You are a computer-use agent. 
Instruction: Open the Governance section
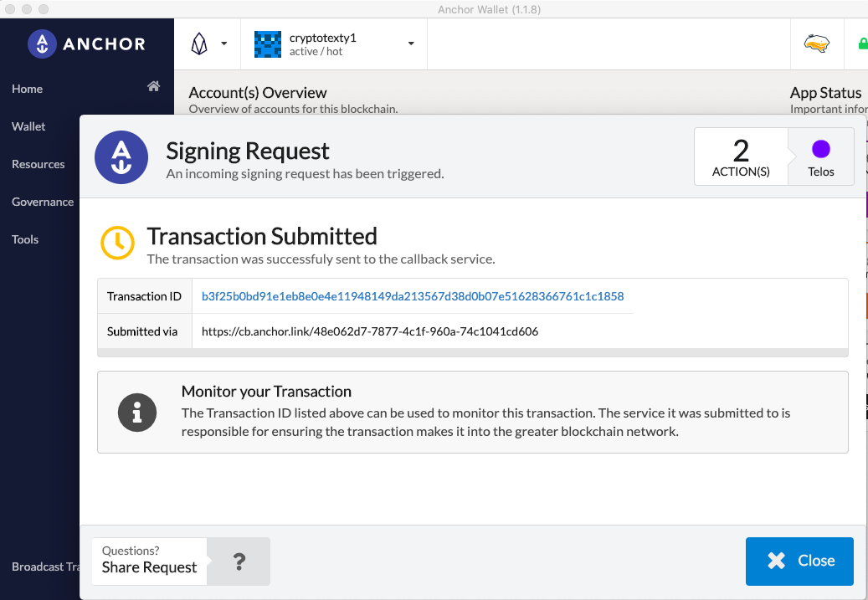pyautogui.click(x=43, y=202)
